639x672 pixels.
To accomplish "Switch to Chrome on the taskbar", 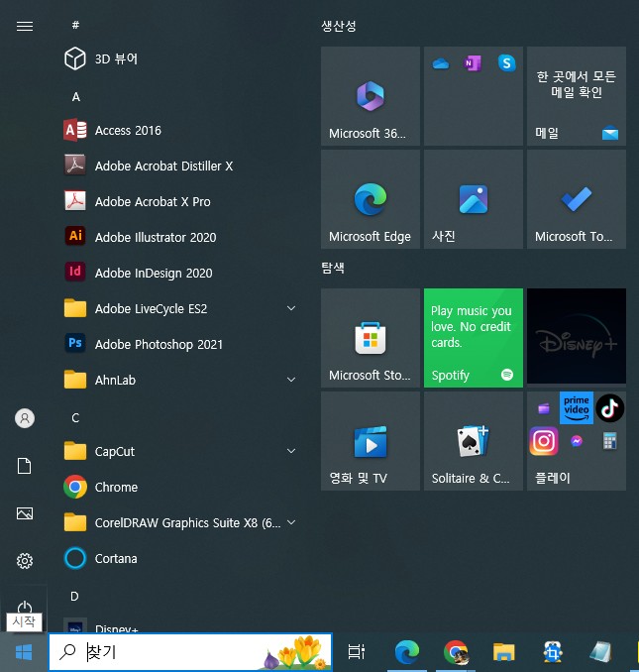I will [x=456, y=652].
